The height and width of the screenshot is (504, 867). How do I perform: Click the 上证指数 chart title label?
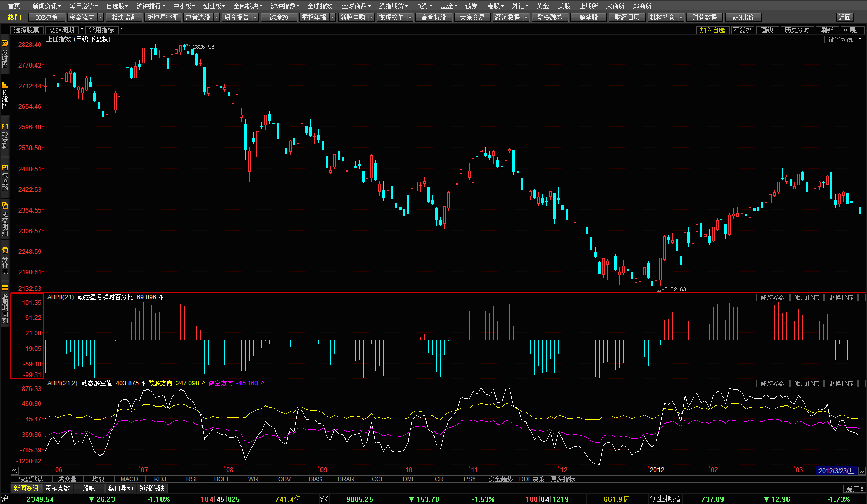click(x=60, y=39)
